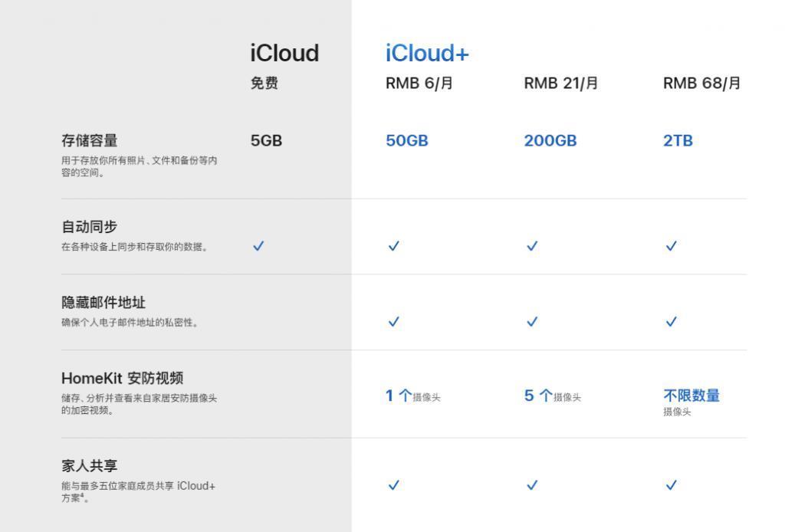Click the RMB 6/月 plan's 家人共享 checkmark

[x=393, y=485]
